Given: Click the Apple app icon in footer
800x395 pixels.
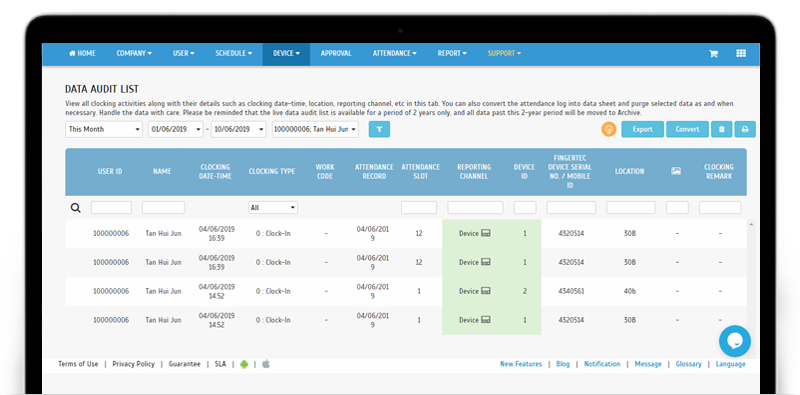Looking at the screenshot, I should point(266,364).
